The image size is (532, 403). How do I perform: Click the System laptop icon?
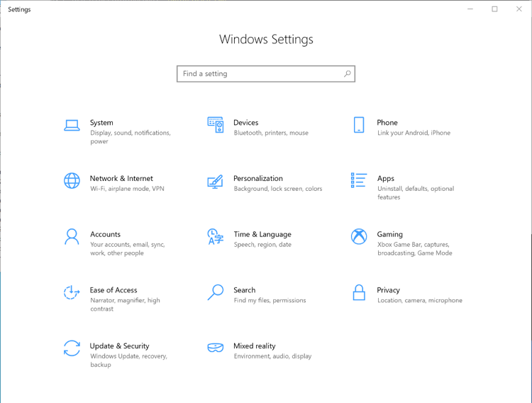pos(72,126)
